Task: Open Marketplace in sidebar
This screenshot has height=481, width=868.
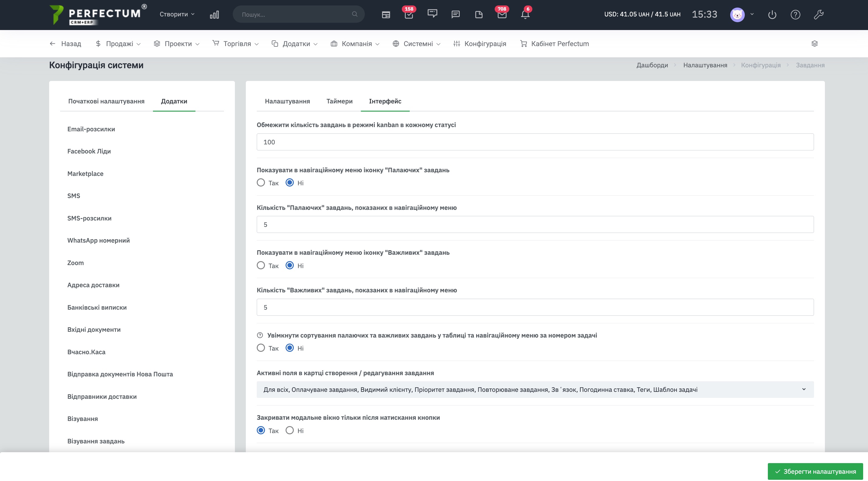Action: (x=85, y=174)
